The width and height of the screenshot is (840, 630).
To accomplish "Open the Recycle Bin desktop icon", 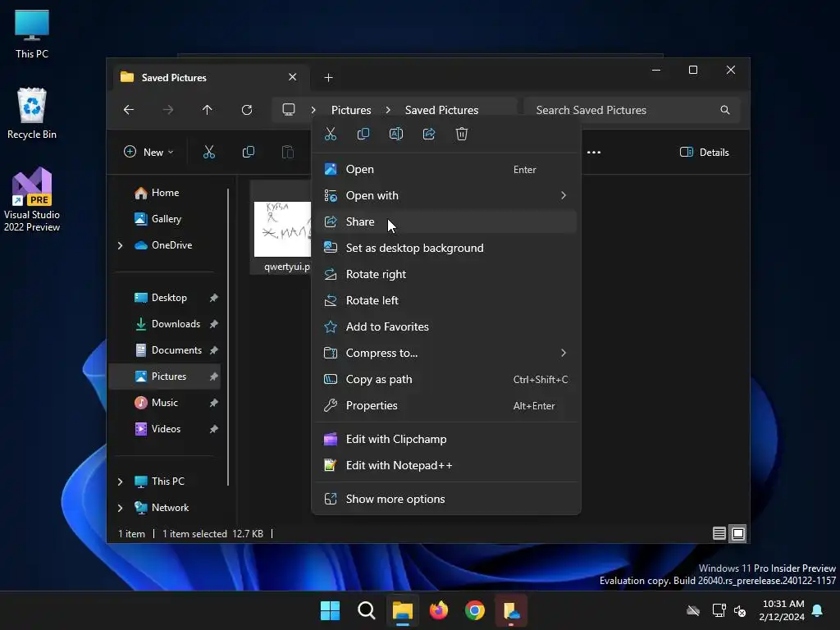I will coord(32,113).
